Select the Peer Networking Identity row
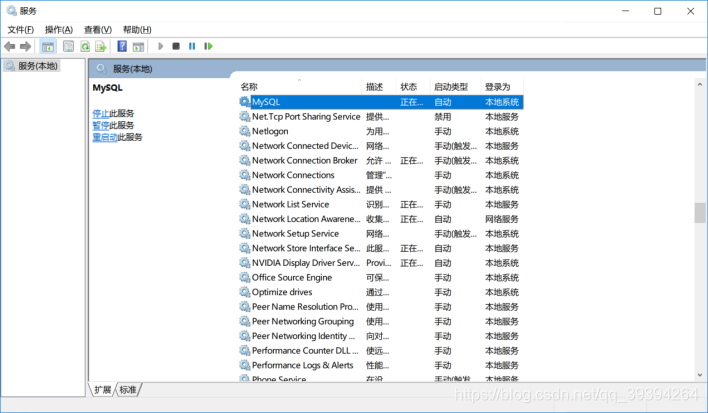This screenshot has width=708, height=413. [x=381, y=336]
